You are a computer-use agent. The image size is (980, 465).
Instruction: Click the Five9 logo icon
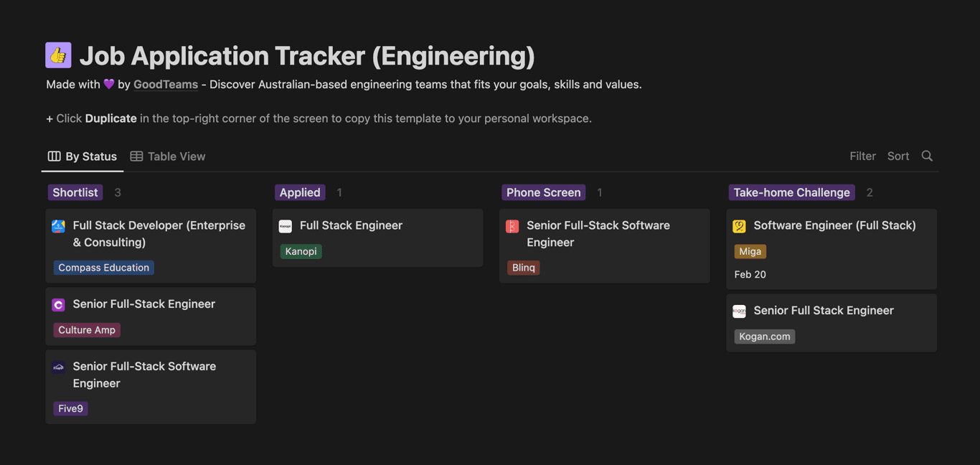point(59,367)
